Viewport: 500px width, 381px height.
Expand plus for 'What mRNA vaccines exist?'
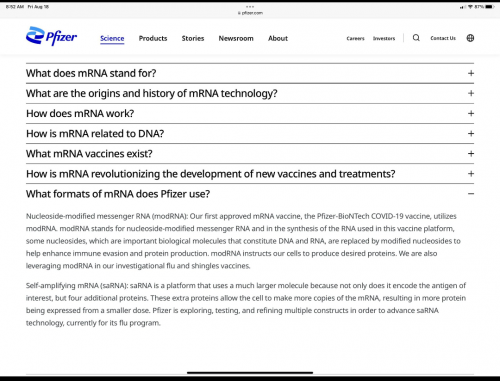coord(471,154)
